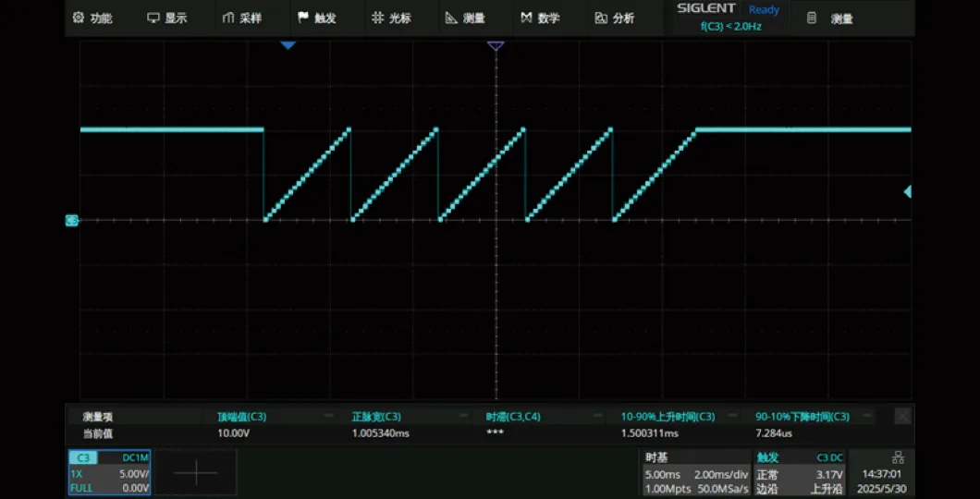Click the 7.284us fall time value
This screenshot has width=980, height=499.
tap(774, 433)
